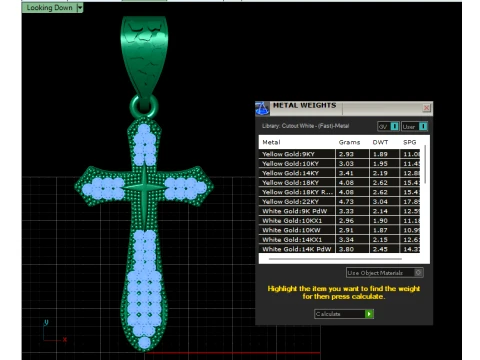Select the Yellow Gold:10KY row
Screen dimensions: 480x360
click(x=339, y=164)
